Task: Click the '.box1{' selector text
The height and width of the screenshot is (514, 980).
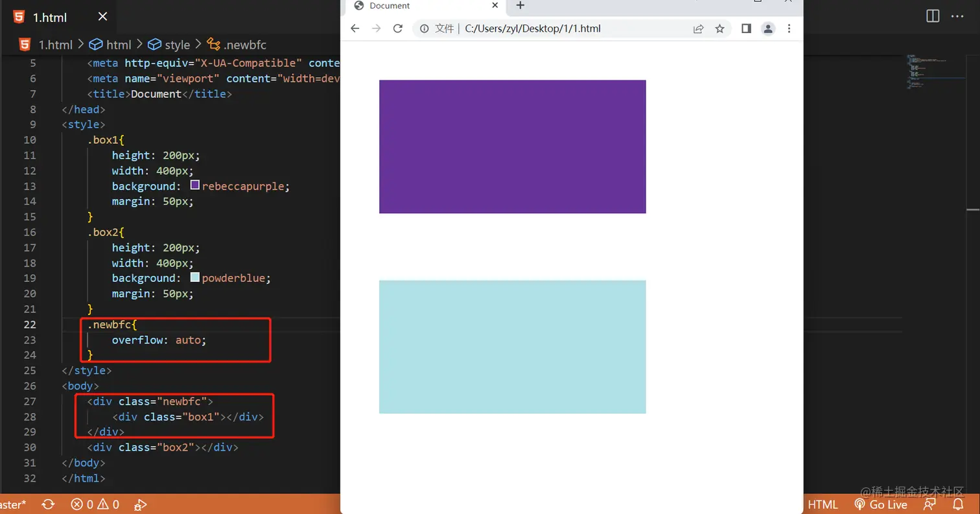Action: tap(106, 140)
